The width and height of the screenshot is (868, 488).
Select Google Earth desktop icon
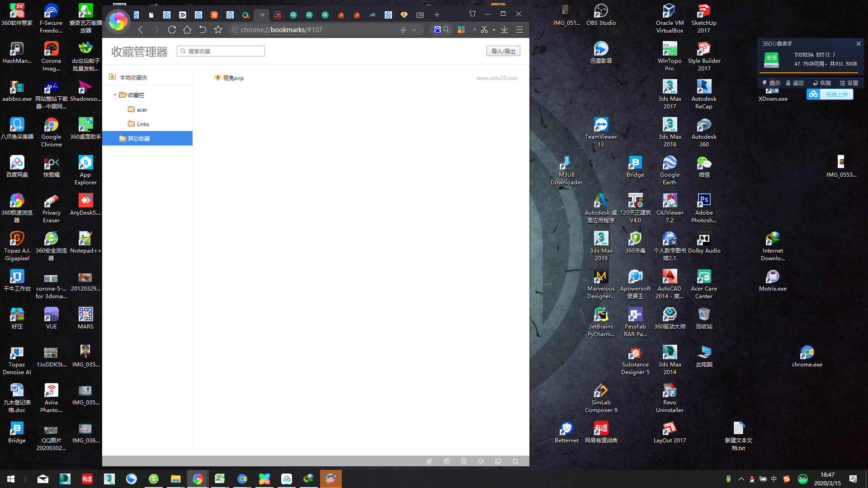click(670, 170)
